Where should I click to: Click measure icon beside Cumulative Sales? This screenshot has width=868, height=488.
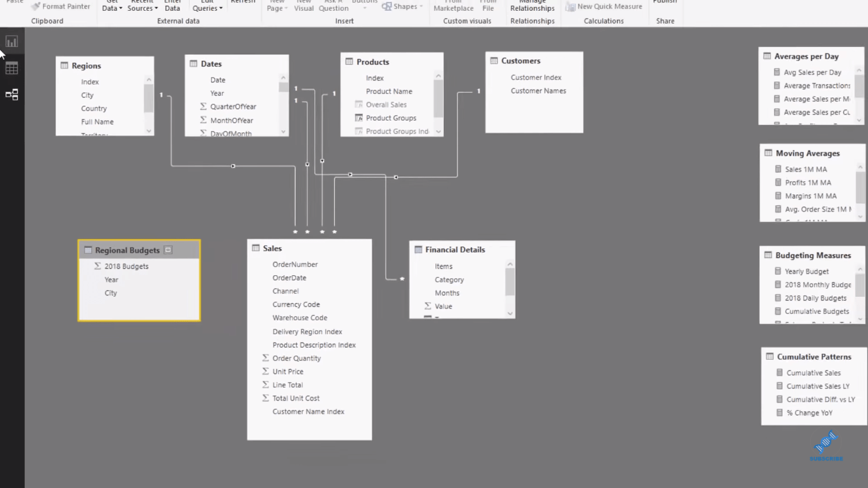(x=780, y=373)
